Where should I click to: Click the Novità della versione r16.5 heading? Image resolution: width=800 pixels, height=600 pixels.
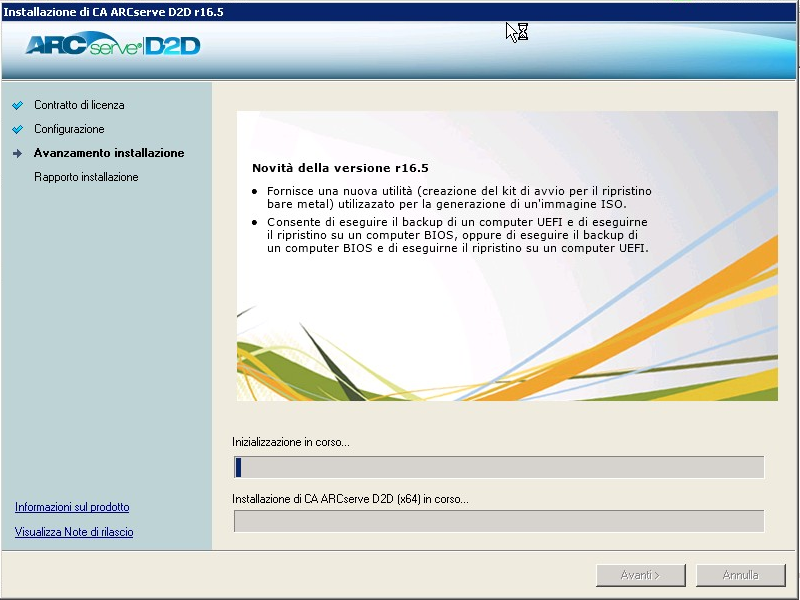[x=340, y=168]
